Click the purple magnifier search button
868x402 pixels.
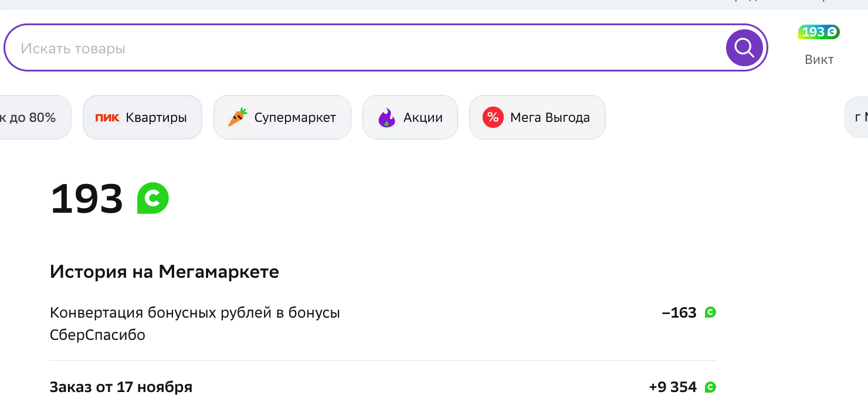point(744,47)
